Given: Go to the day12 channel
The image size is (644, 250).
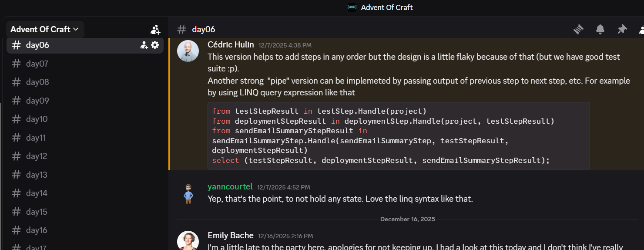Looking at the screenshot, I should click(x=85, y=156).
